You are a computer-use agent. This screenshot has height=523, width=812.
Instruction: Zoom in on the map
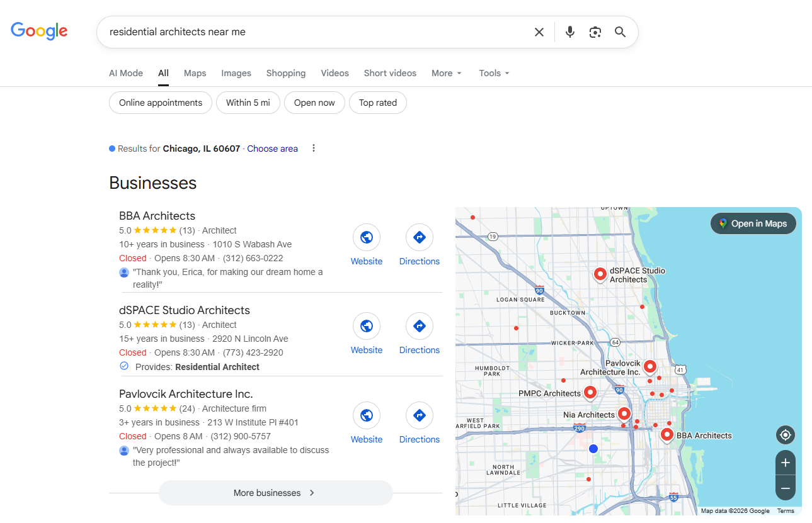tap(785, 463)
